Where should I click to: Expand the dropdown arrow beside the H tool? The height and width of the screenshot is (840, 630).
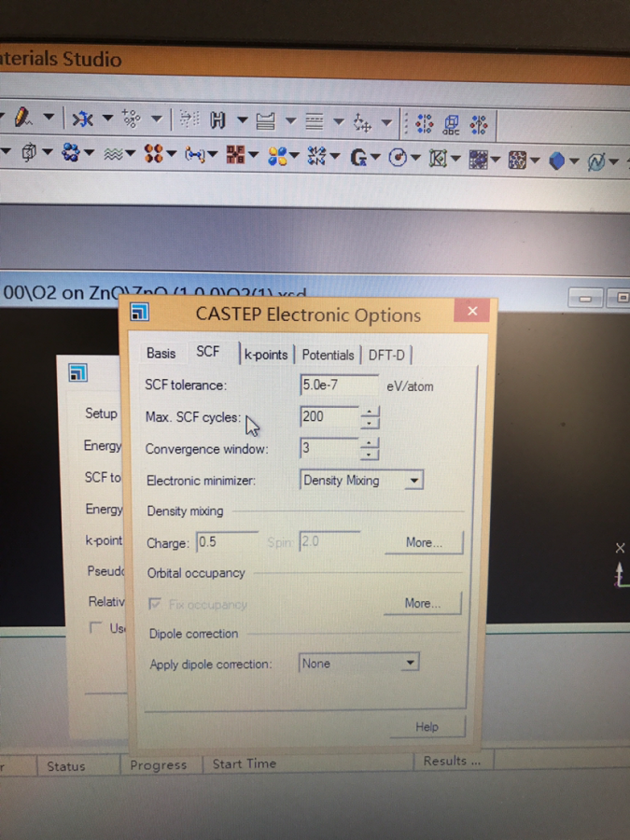(243, 120)
